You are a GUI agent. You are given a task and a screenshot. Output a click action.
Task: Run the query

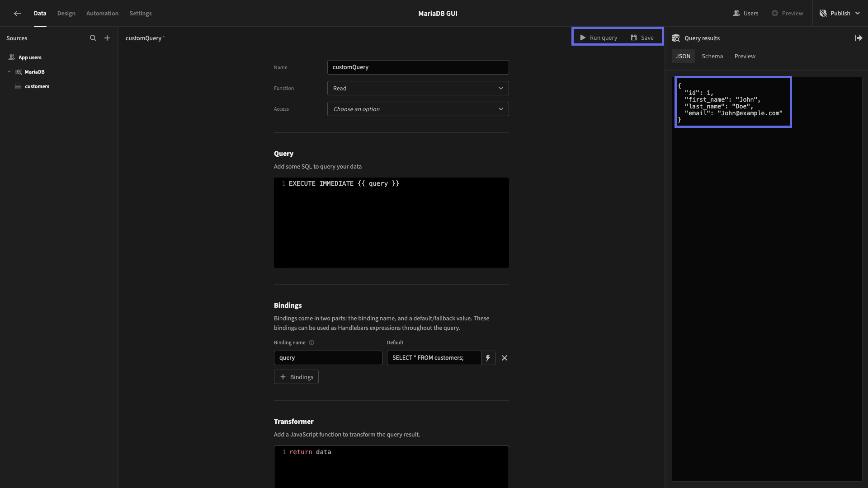pyautogui.click(x=599, y=38)
